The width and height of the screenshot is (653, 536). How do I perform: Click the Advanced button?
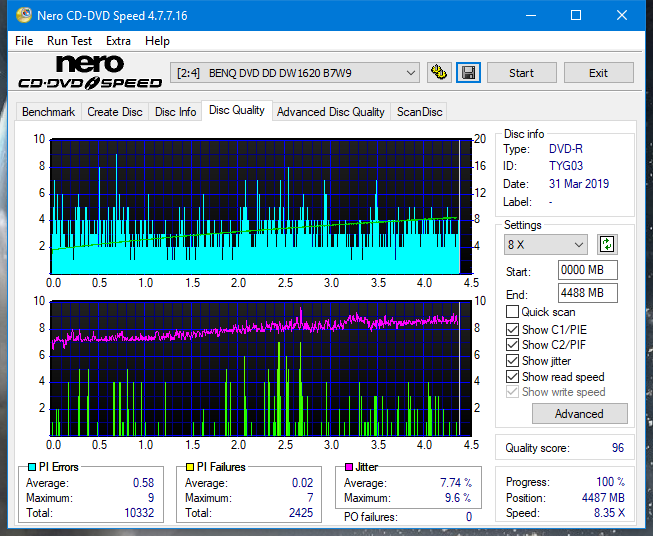tap(579, 414)
